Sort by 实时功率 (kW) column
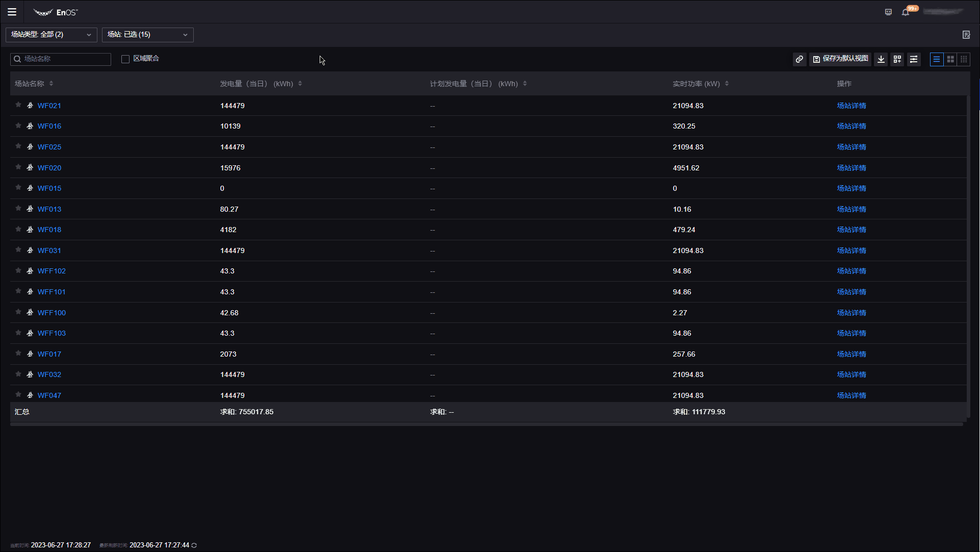The width and height of the screenshot is (980, 552). pos(727,84)
